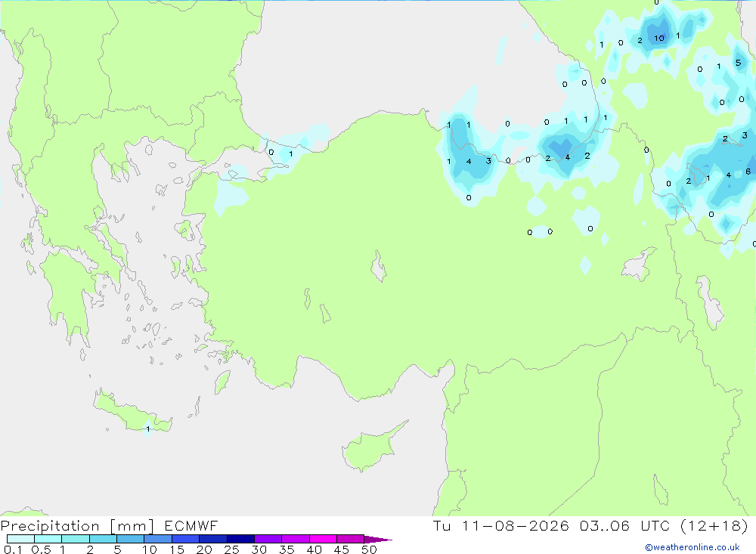Click the 10–15 mm legend color swatch
The image size is (756, 554).
click(158, 539)
